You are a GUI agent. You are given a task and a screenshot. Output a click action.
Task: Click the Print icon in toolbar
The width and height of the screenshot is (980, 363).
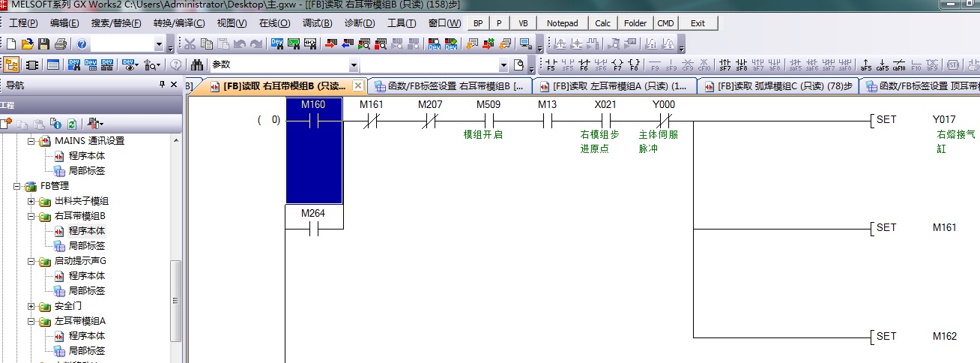click(x=60, y=44)
